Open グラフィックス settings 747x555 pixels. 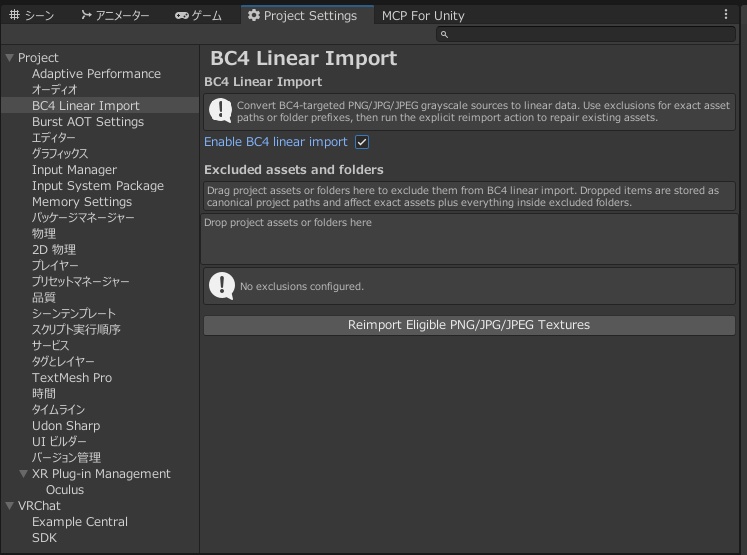coord(60,154)
